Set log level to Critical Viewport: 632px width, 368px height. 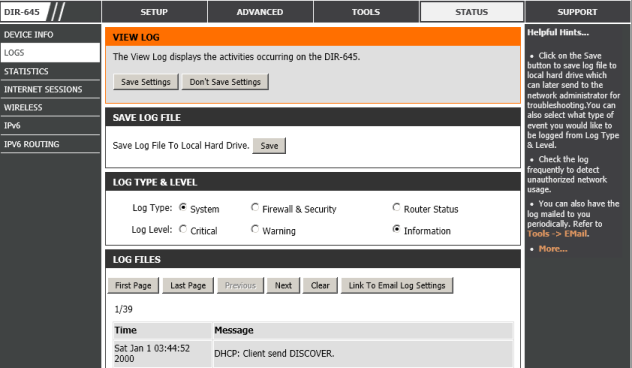[x=183, y=229]
